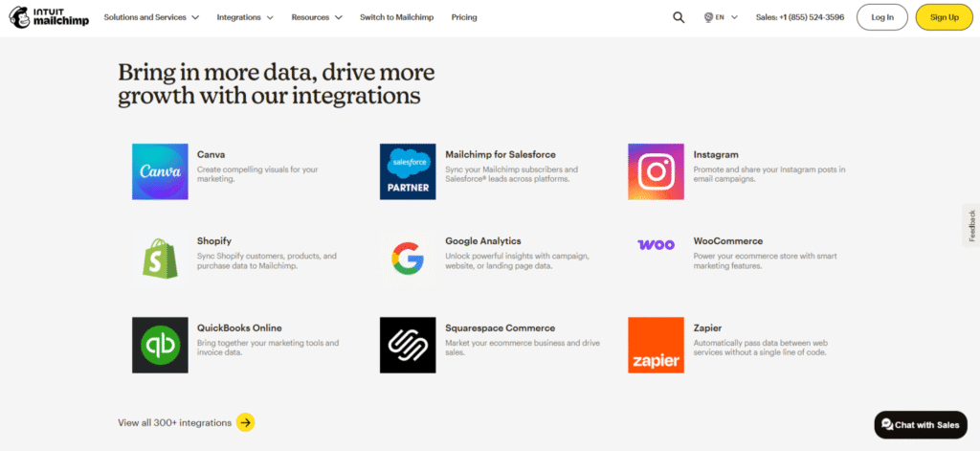Click 'Power your ecommerce store' description
The height and width of the screenshot is (451, 980).
click(x=765, y=260)
